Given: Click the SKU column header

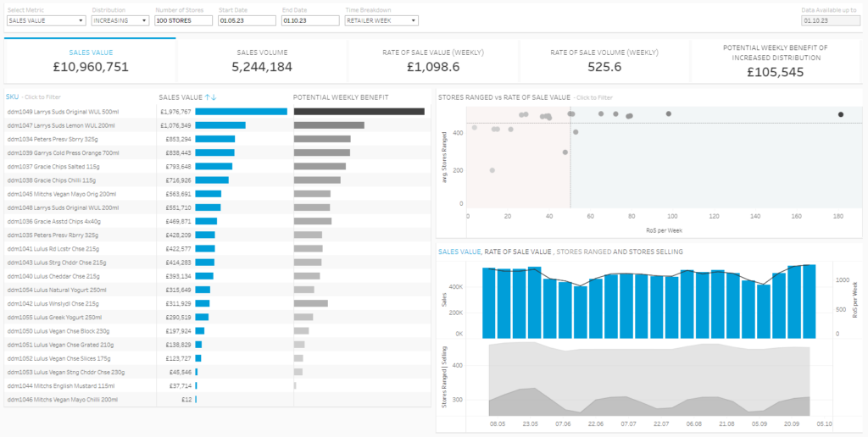Looking at the screenshot, I should [12, 97].
